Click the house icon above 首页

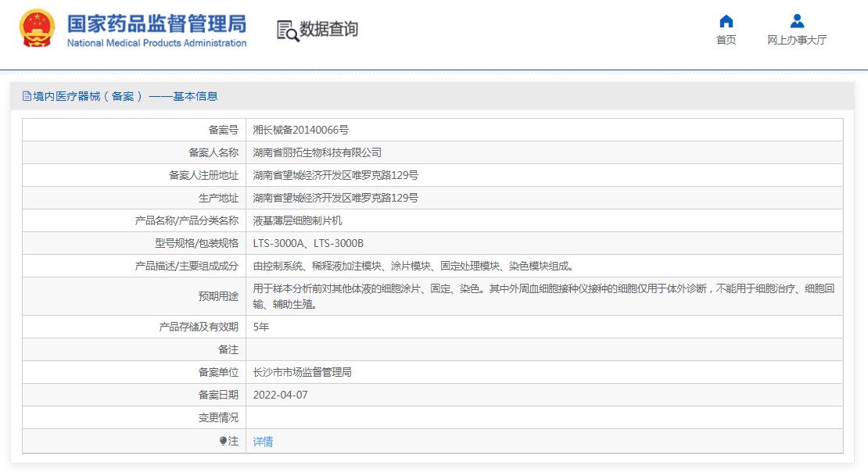pos(726,21)
